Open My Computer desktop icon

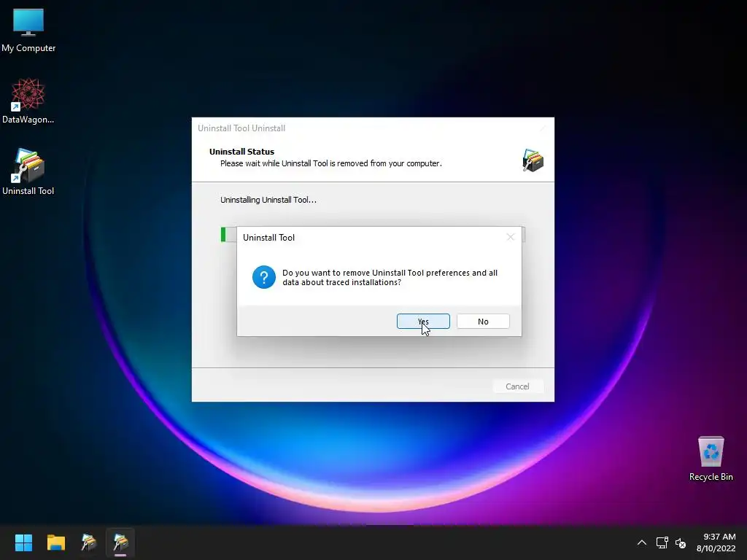pyautogui.click(x=28, y=30)
